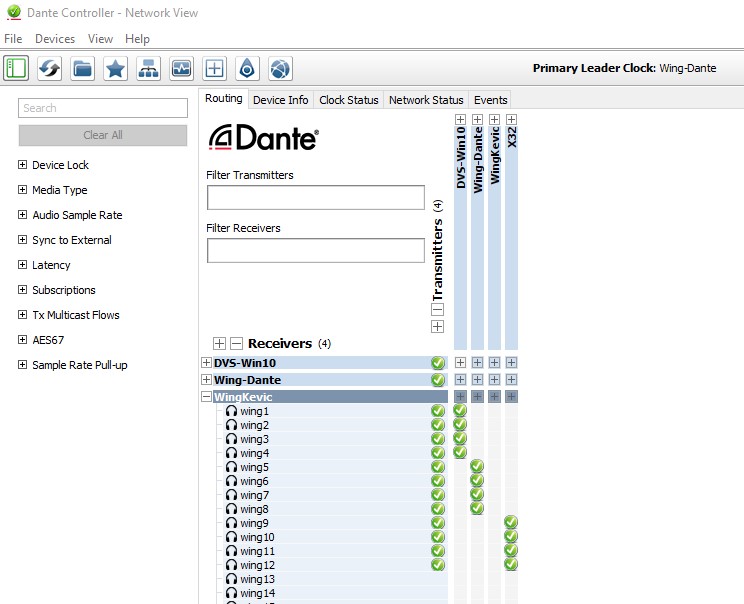This screenshot has width=744, height=604.
Task: Click the star Choose Primary Leader icon
Action: coord(115,68)
